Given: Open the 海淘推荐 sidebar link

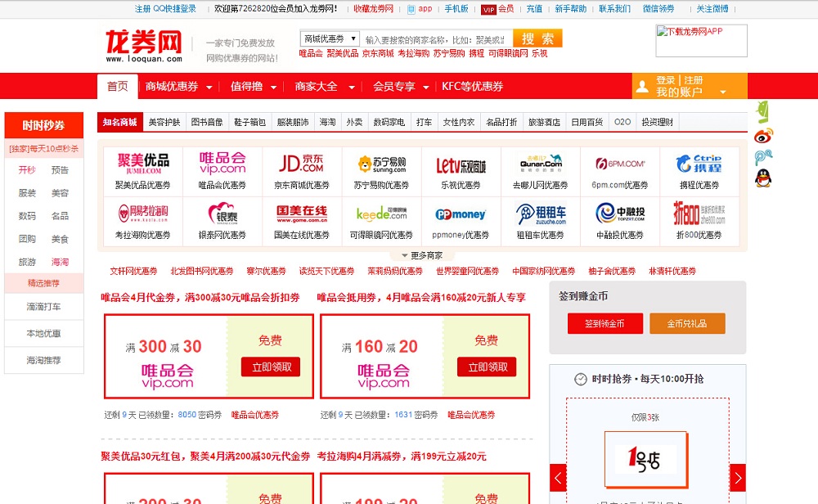Looking at the screenshot, I should (x=44, y=361).
